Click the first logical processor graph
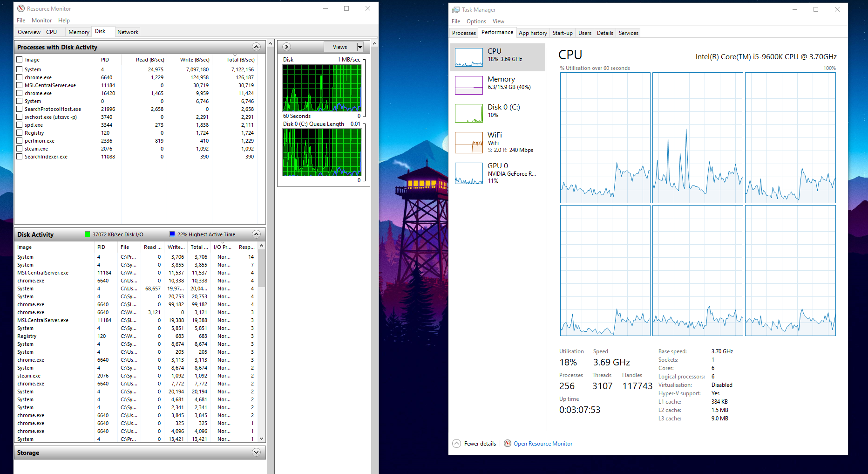This screenshot has width=868, height=474. coord(605,137)
